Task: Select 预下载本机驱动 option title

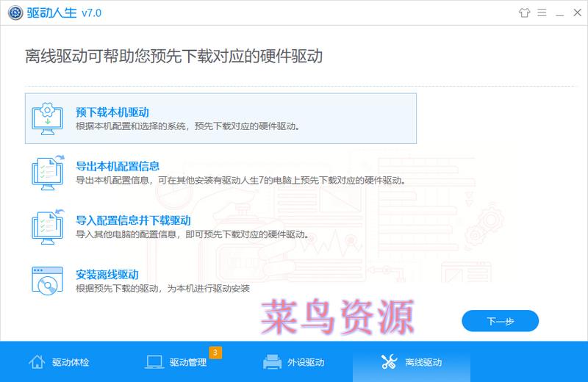Action: click(112, 112)
